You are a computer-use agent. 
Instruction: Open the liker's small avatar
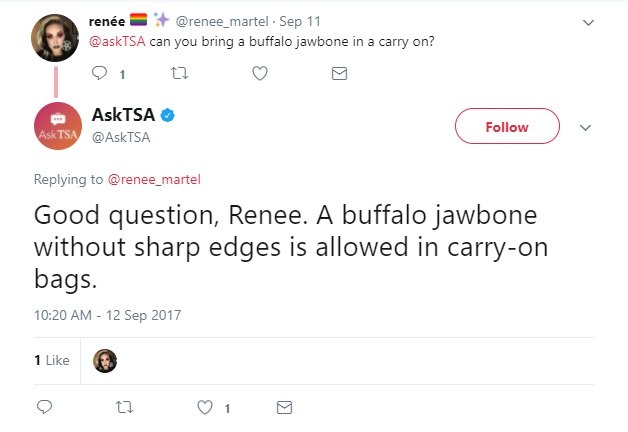coord(105,360)
